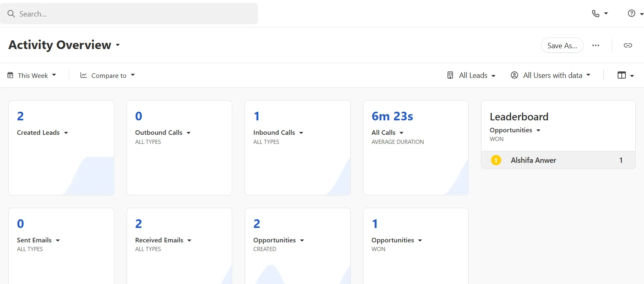
Task: Click the user icon beside All Users
Action: click(514, 75)
